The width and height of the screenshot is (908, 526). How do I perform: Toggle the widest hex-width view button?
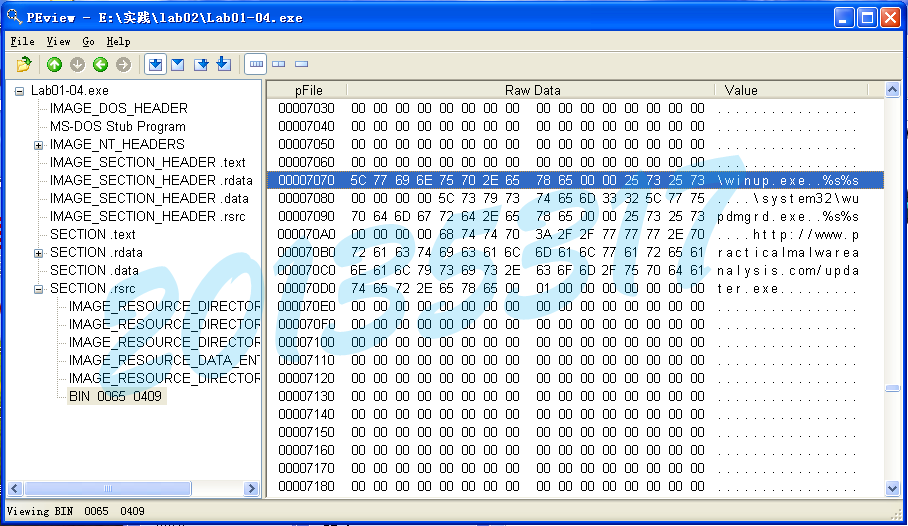pos(256,65)
